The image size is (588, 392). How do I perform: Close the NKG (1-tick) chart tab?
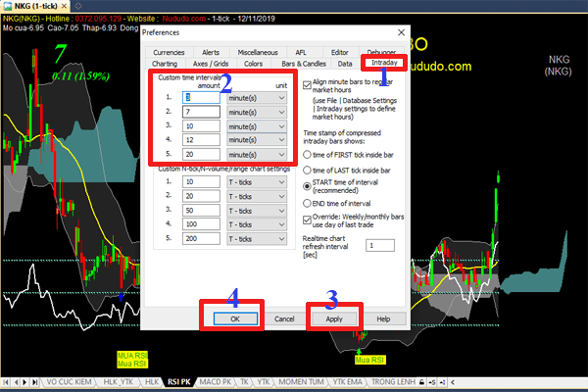64,6
